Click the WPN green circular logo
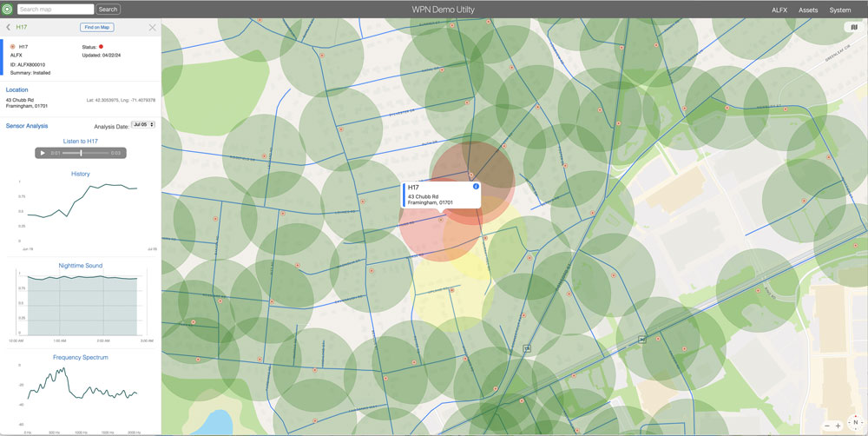Screen dimensions: 868x436 8,10
